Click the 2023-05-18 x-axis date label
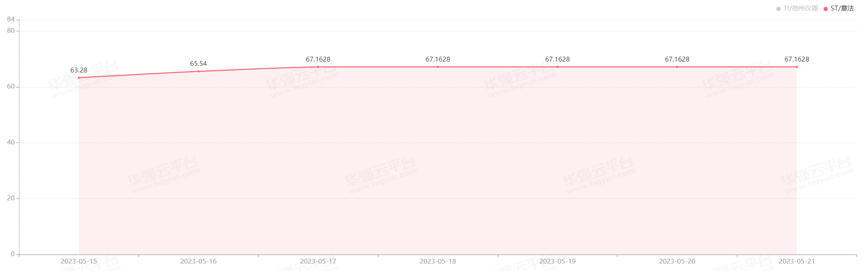 438,261
